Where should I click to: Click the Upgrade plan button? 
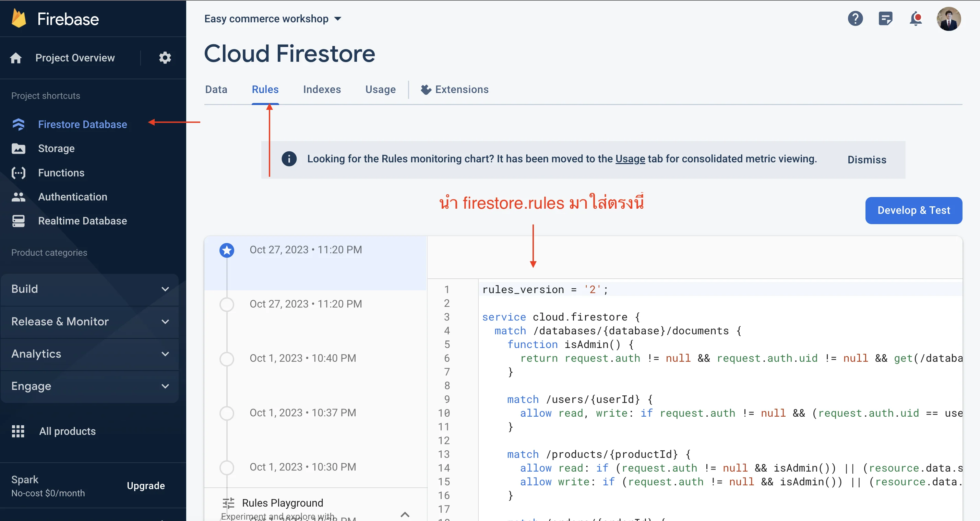(x=146, y=486)
